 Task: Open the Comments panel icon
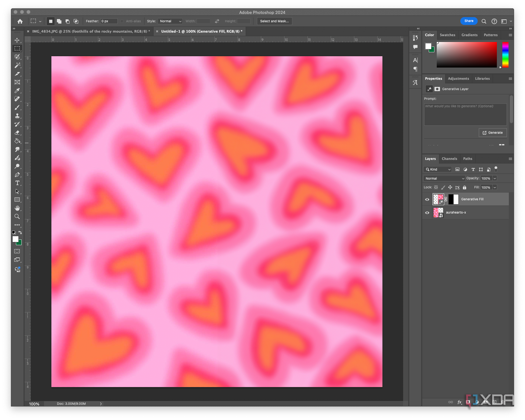(x=415, y=47)
